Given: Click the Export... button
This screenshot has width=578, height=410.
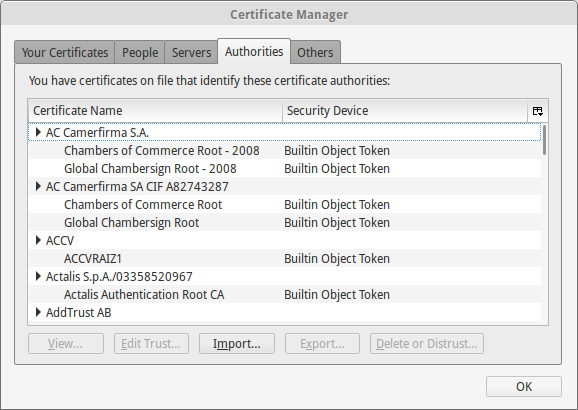Looking at the screenshot, I should coord(322,344).
